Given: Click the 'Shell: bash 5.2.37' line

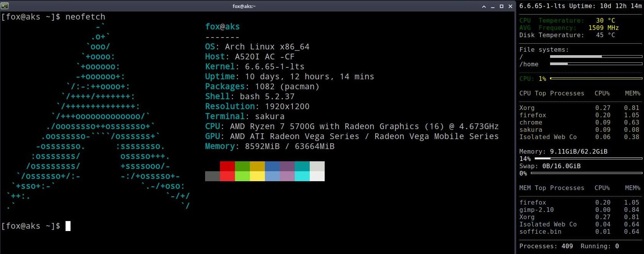Looking at the screenshot, I should [x=250, y=97].
